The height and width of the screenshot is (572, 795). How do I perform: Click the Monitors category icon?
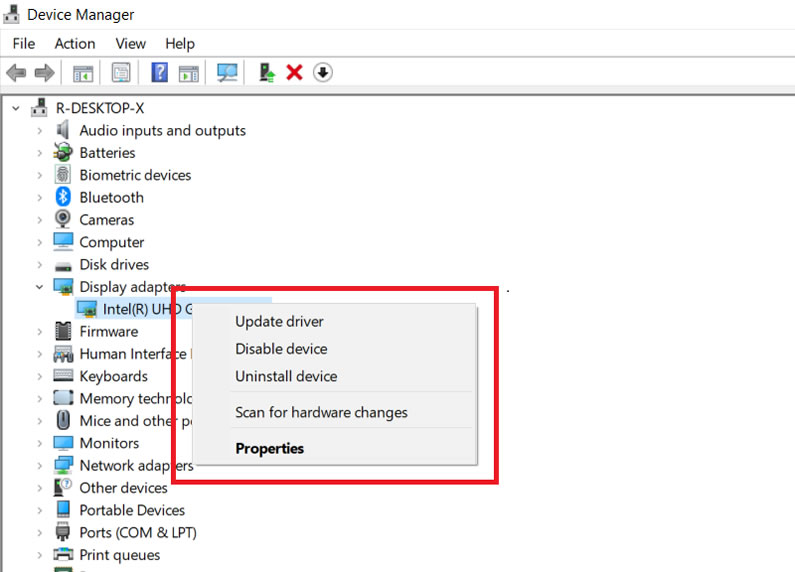point(63,443)
